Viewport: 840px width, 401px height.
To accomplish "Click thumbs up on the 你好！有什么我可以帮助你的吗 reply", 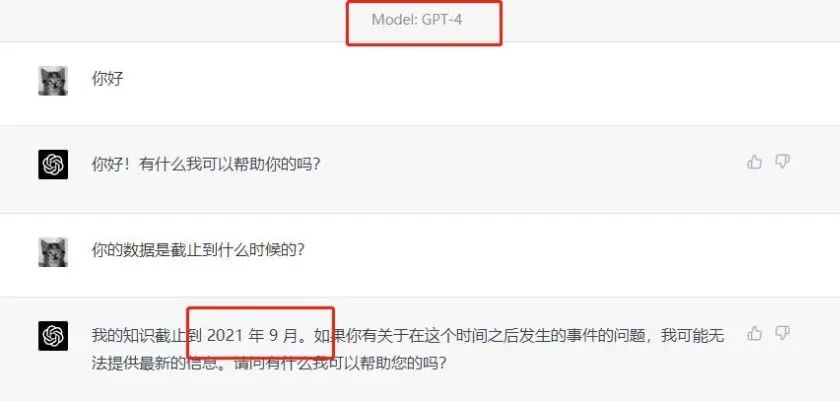I will point(754,162).
